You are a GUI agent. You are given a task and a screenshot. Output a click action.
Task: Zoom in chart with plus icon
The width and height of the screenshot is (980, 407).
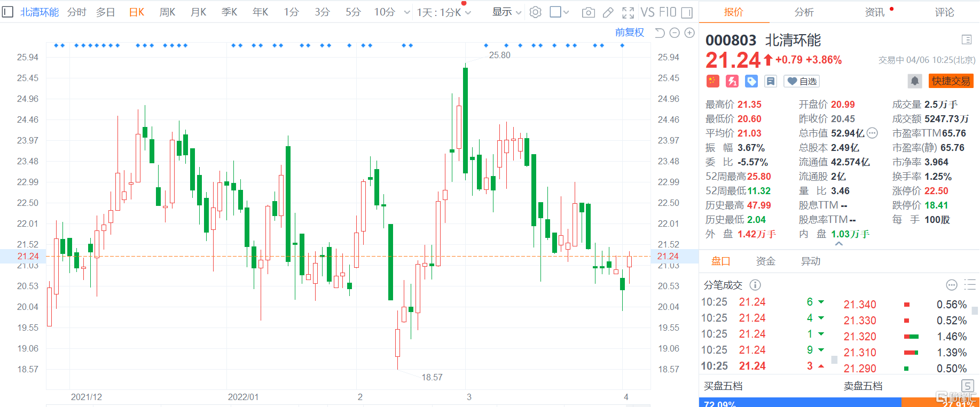[689, 33]
